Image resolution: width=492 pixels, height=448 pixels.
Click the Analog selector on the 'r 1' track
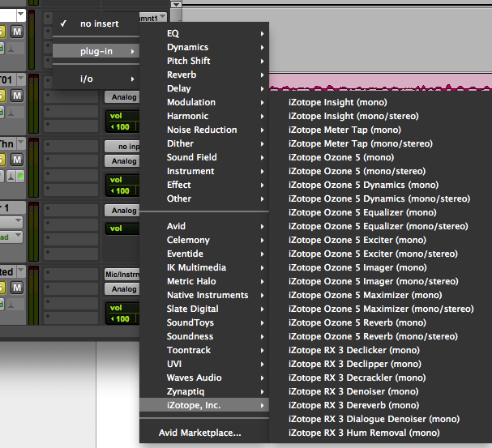(122, 211)
